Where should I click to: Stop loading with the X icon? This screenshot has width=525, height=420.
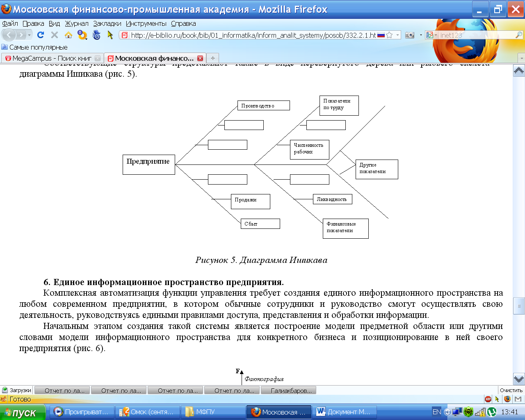[54, 35]
